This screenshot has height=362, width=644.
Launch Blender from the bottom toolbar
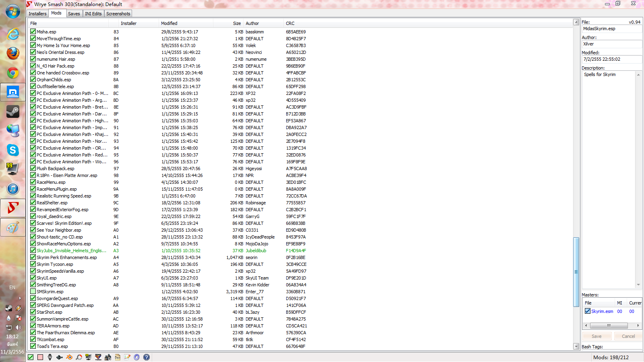[x=69, y=357]
